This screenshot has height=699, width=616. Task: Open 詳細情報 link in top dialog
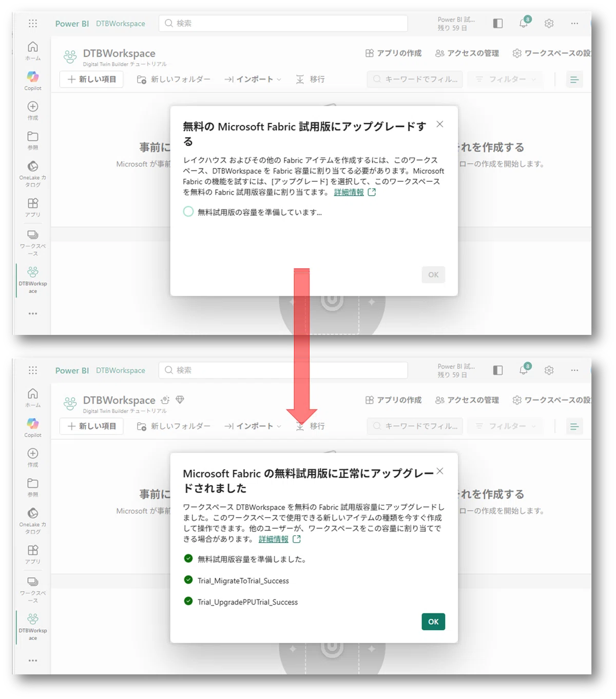[x=349, y=192]
